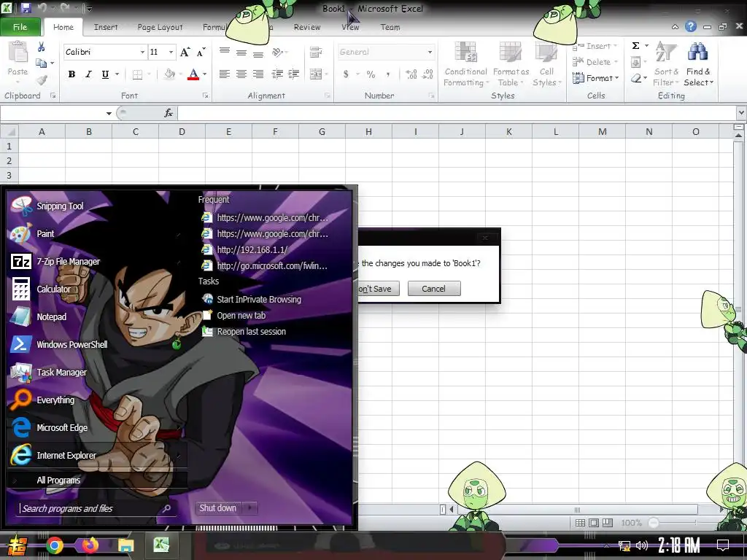Expand the formula bar
747x560 pixels.
pos(741,113)
